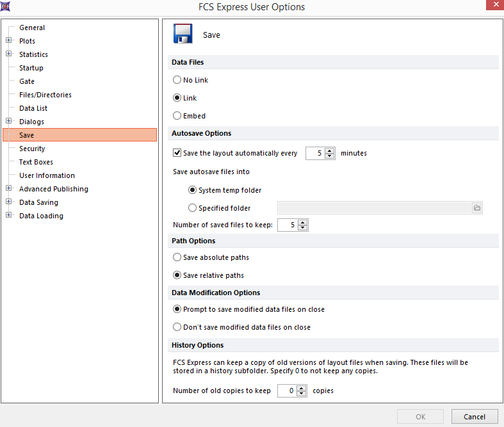This screenshot has width=504, height=427.
Task: Click the FCS Express app icon in title bar
Action: (6, 7)
